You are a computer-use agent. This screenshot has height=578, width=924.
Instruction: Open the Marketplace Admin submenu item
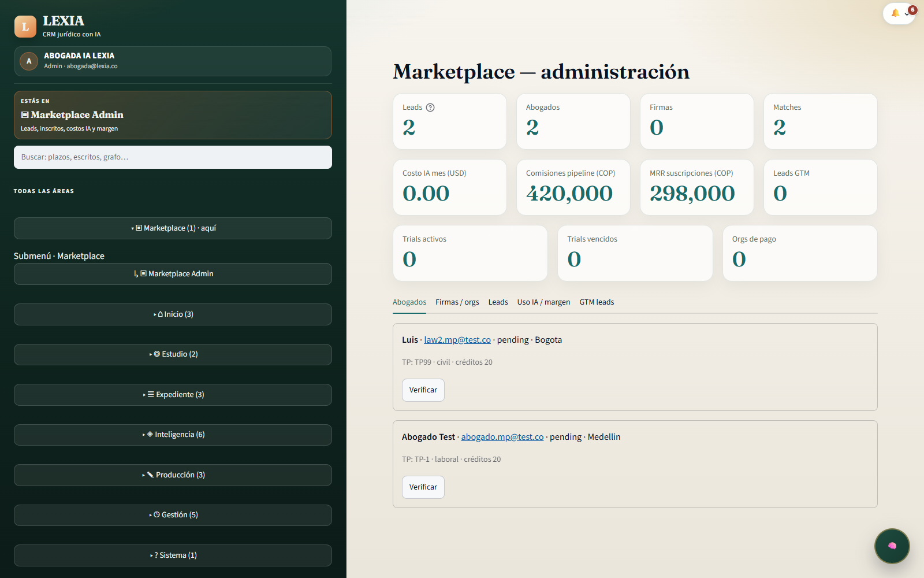coord(173,274)
